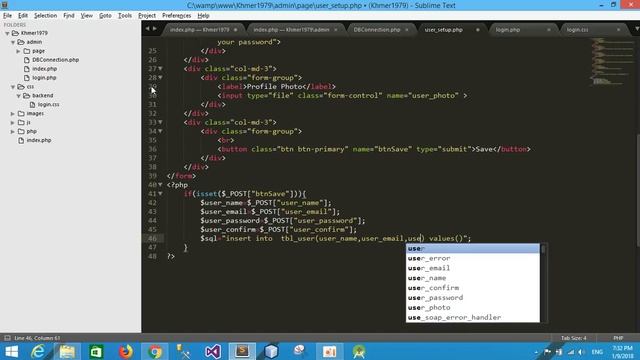This screenshot has height=360, width=640.
Task: Choose user_name from autocomplete list
Action: pos(473,278)
